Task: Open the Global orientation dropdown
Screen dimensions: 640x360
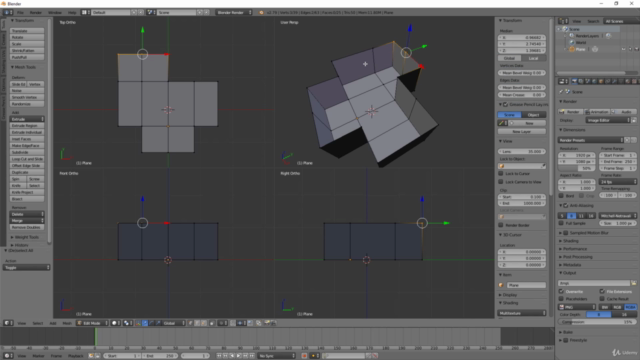Action: 174,323
